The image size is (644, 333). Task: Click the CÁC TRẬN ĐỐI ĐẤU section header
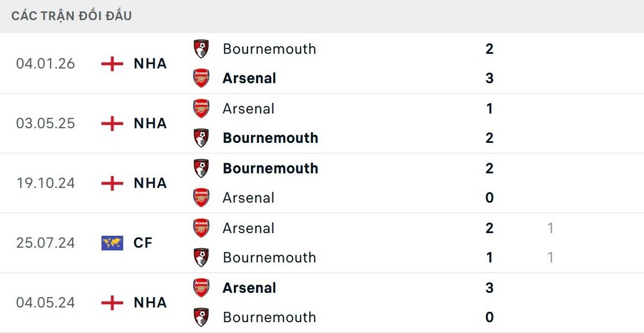[x=70, y=16]
